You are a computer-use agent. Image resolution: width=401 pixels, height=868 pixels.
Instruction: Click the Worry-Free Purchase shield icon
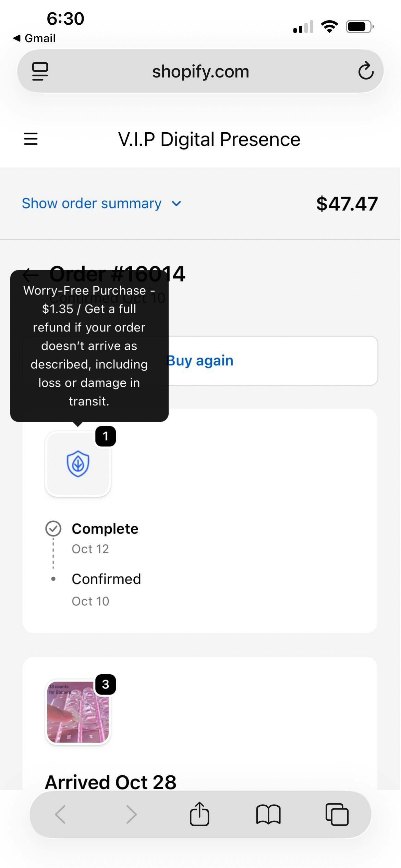[x=78, y=463]
